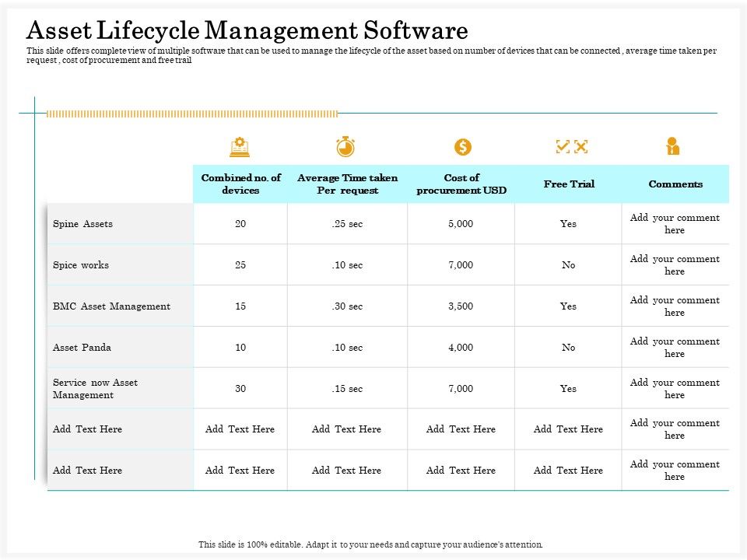
Task: Select the slide title 'Asset Lifecycle Management Software'
Action: [x=247, y=30]
